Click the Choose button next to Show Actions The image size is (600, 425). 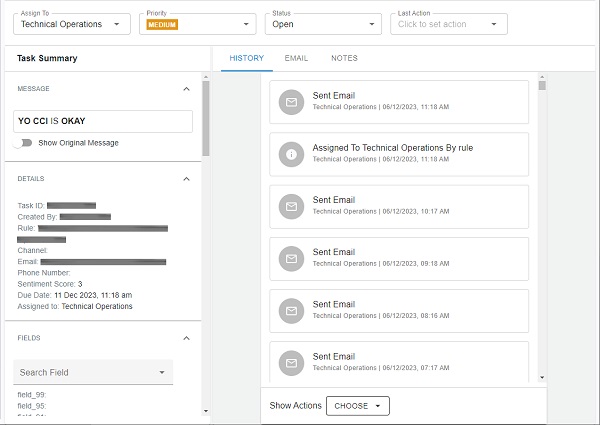tap(357, 406)
